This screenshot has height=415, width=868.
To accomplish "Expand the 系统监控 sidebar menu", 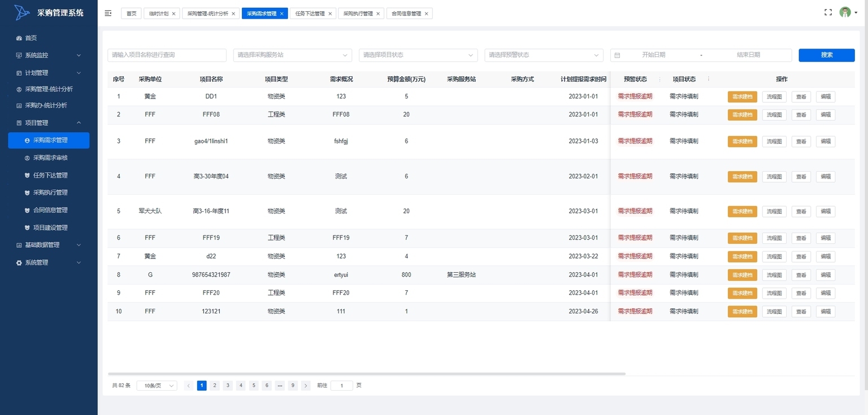I will pos(49,55).
